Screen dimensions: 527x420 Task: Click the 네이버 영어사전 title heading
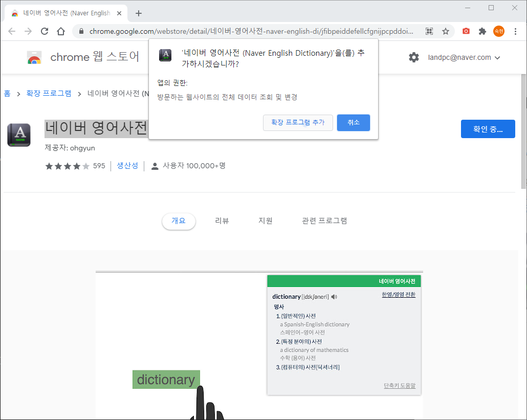pos(96,128)
